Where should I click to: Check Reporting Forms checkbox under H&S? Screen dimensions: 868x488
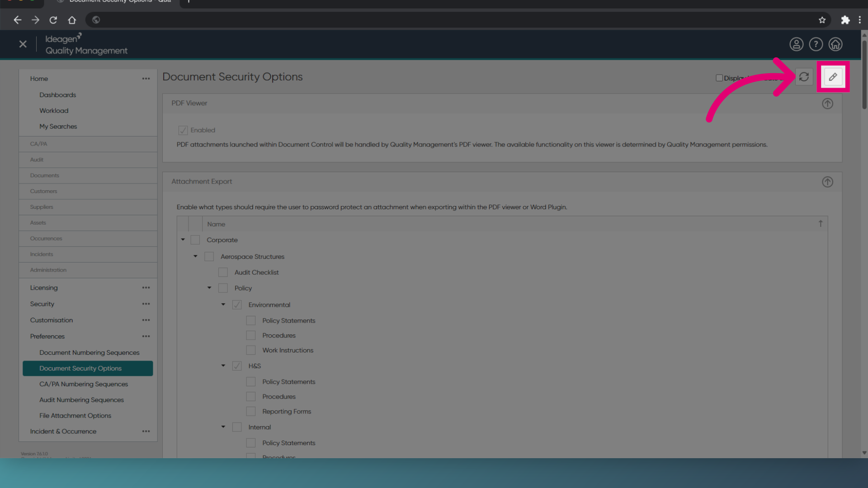coord(250,411)
